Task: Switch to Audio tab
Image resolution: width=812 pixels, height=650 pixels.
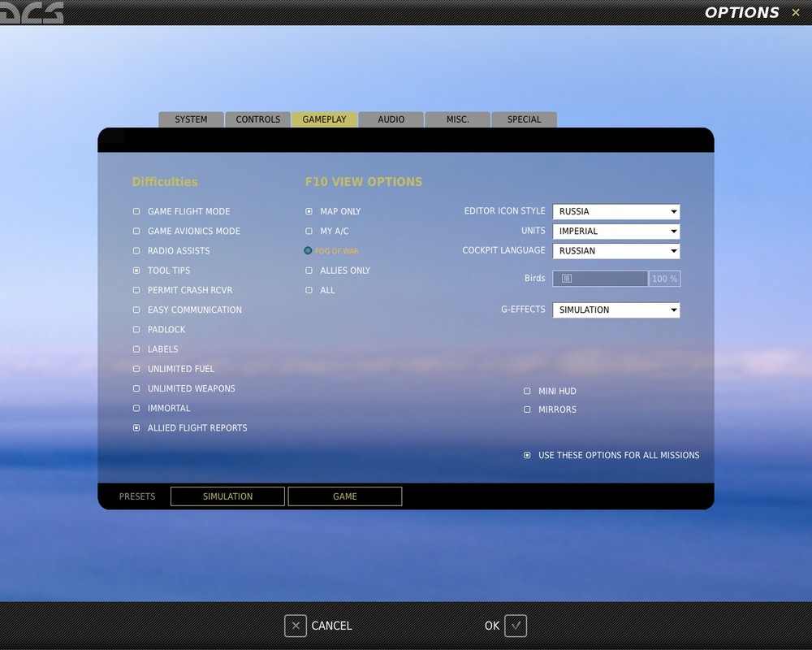Action: point(391,119)
